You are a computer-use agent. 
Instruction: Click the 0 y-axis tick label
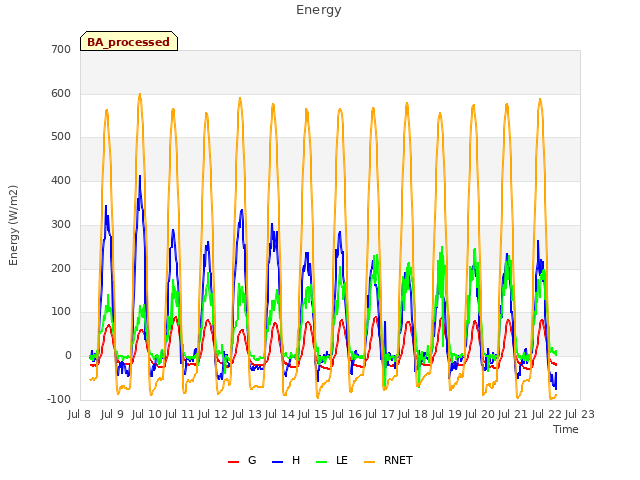[x=68, y=356]
